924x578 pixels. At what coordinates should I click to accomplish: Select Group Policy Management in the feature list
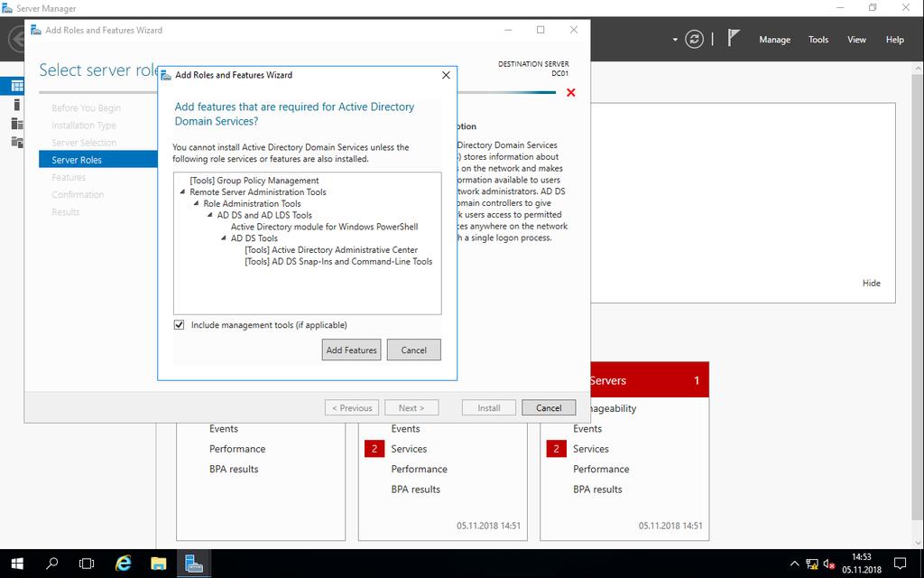[254, 181]
